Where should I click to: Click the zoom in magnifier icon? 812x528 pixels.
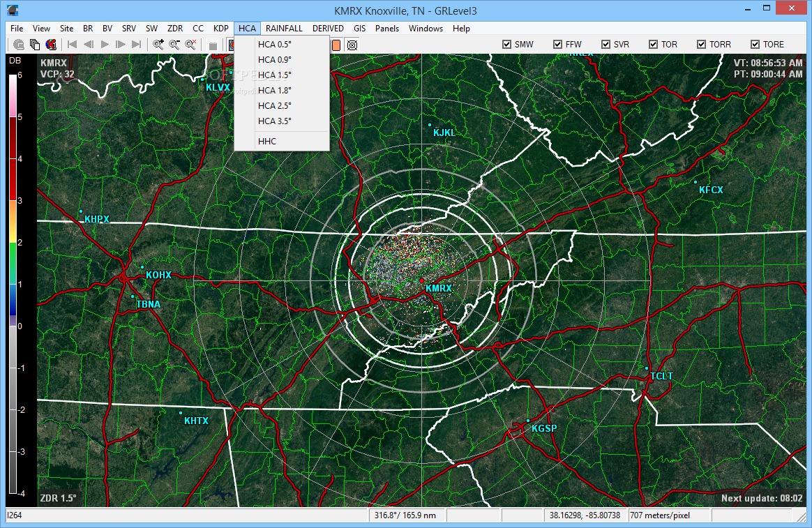(x=158, y=45)
